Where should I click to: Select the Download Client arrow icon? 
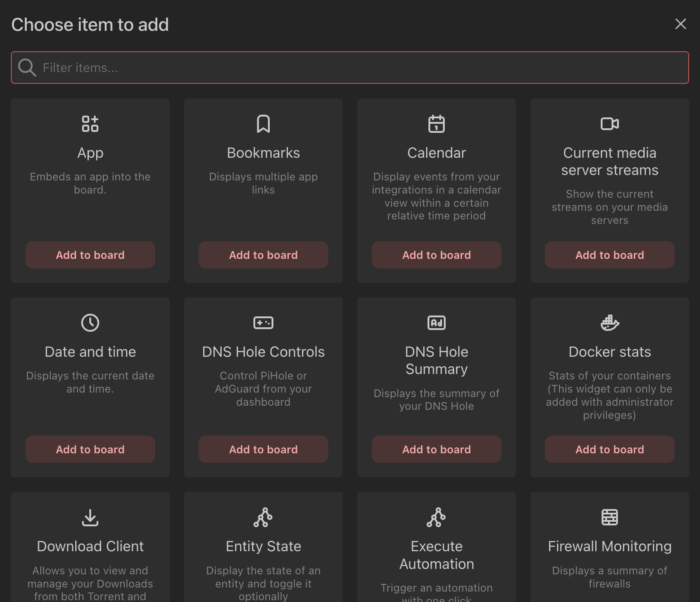90,517
